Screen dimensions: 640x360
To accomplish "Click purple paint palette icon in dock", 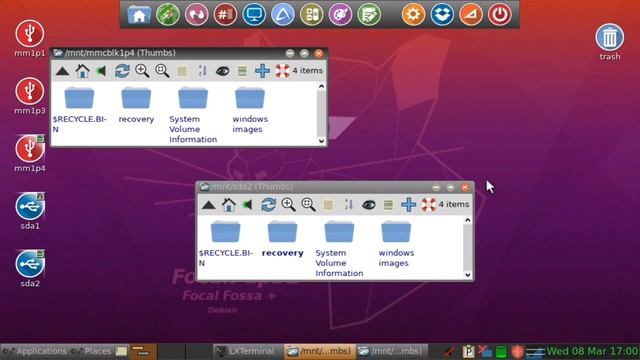I will click(x=340, y=15).
